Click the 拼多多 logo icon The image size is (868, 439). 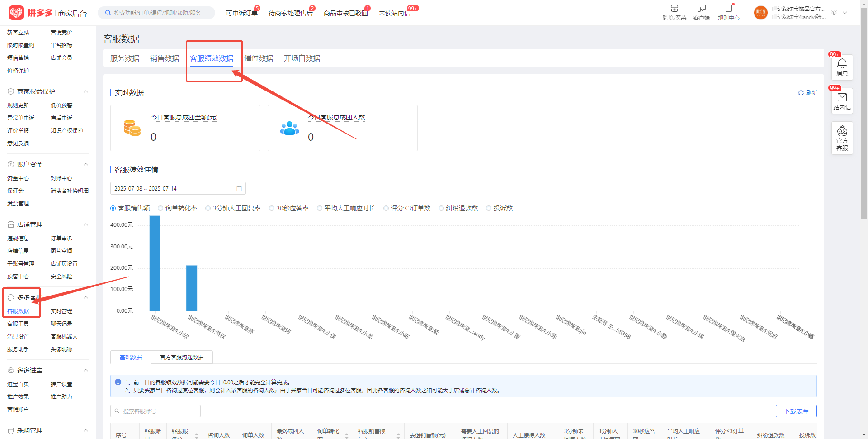[x=16, y=13]
